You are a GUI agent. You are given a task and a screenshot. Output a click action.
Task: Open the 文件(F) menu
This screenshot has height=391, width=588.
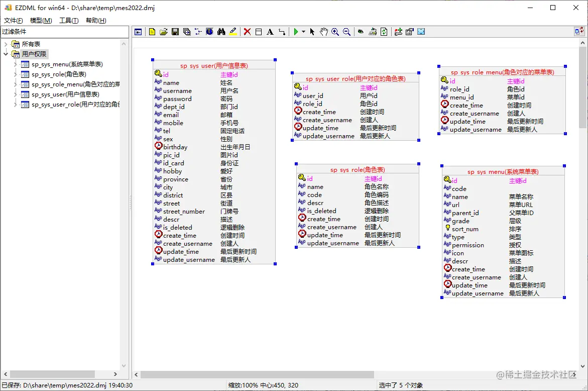click(x=14, y=20)
